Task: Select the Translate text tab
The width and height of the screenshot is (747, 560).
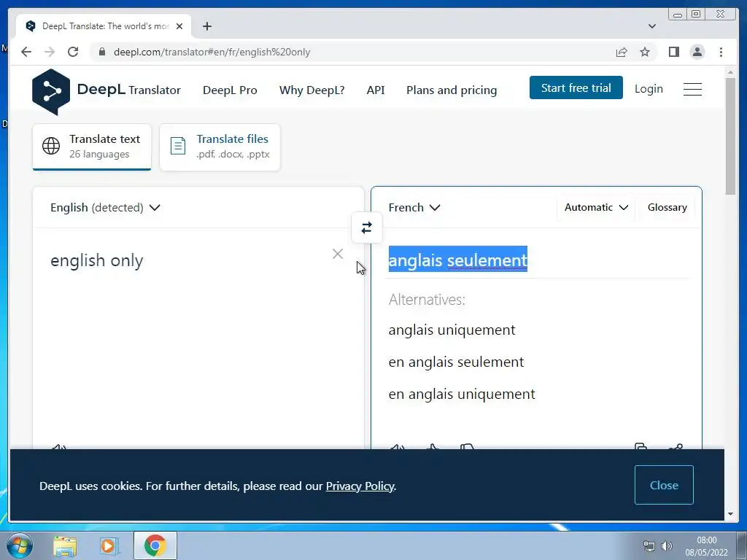Action: [92, 147]
